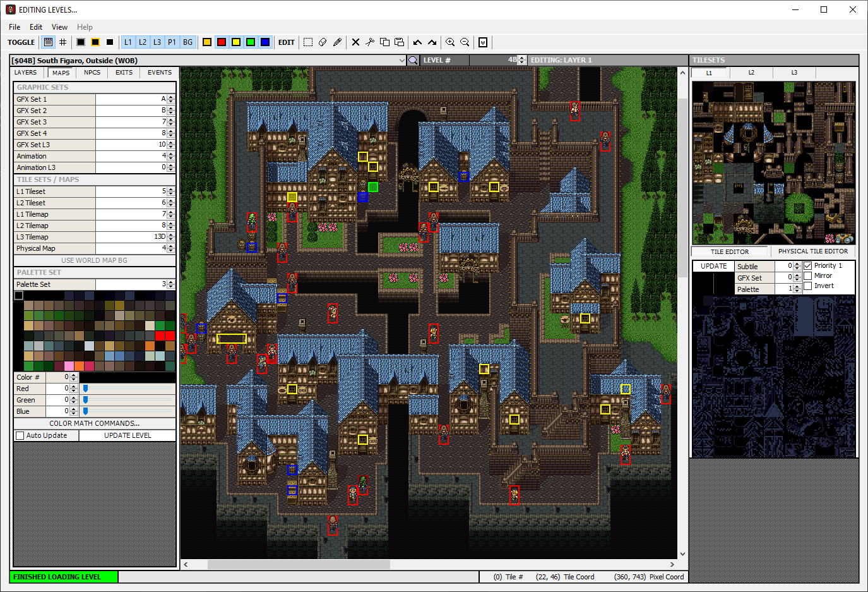Click the orange-bordered black square toggle
868x592 pixels.
click(95, 42)
